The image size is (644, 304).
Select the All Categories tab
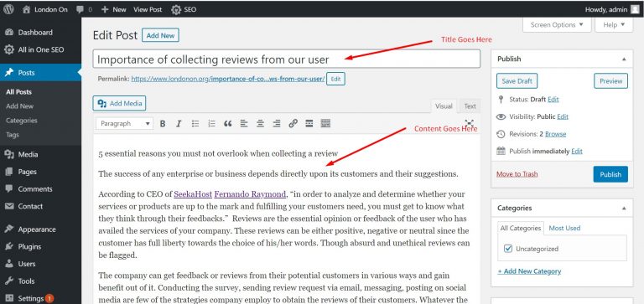tap(521, 228)
